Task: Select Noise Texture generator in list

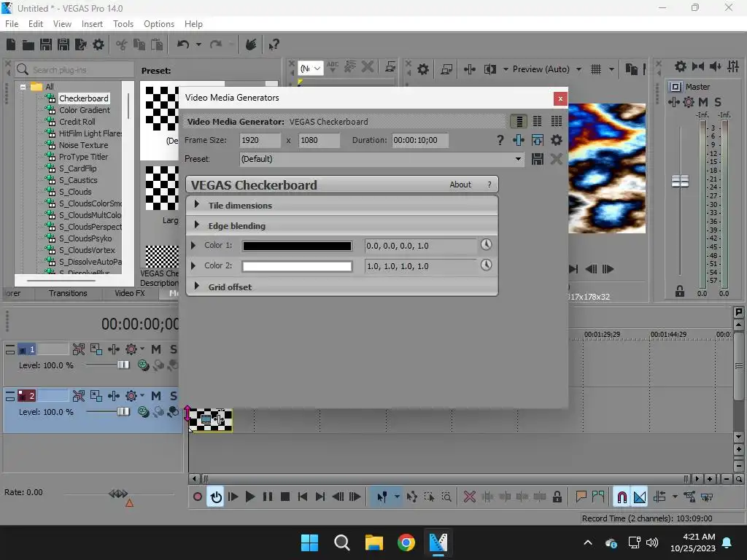Action: click(83, 145)
